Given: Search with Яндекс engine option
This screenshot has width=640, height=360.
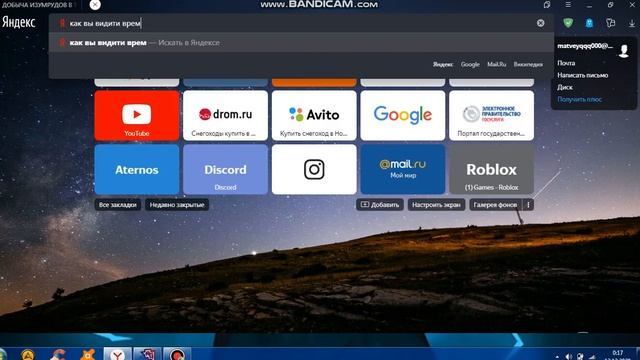Looking at the screenshot, I should click(x=443, y=64).
